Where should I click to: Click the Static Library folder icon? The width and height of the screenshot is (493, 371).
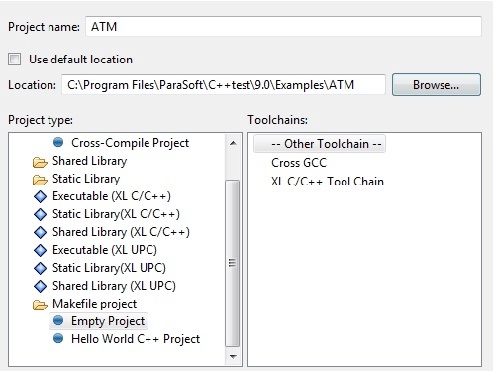pyautogui.click(x=40, y=180)
